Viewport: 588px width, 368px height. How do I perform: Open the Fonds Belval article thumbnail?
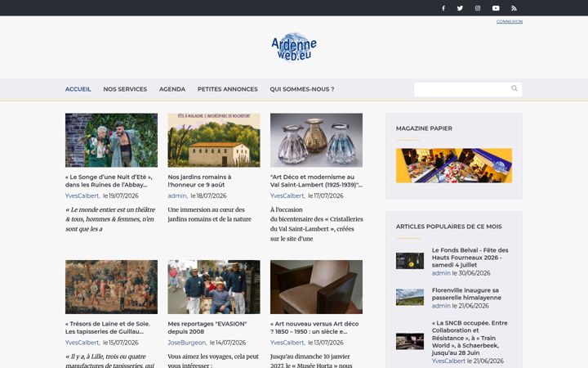pyautogui.click(x=410, y=261)
